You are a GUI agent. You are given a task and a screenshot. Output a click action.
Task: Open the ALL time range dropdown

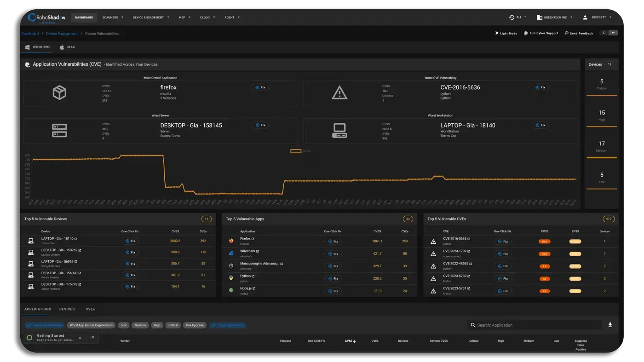click(518, 17)
